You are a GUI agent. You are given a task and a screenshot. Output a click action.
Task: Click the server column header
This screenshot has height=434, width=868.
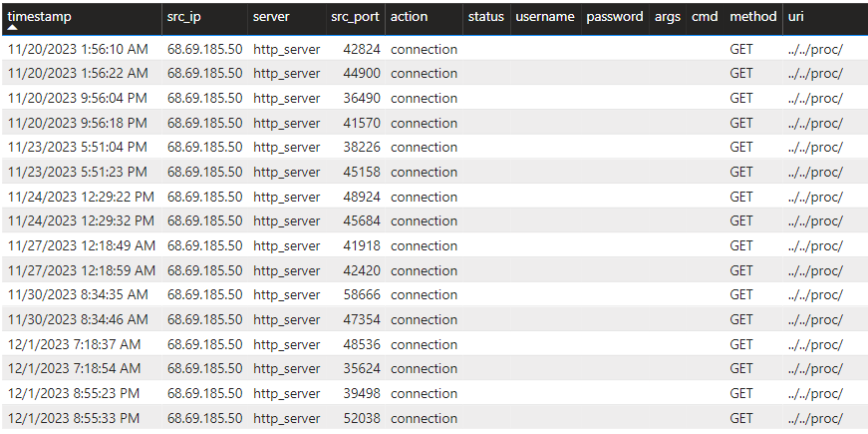tap(271, 17)
